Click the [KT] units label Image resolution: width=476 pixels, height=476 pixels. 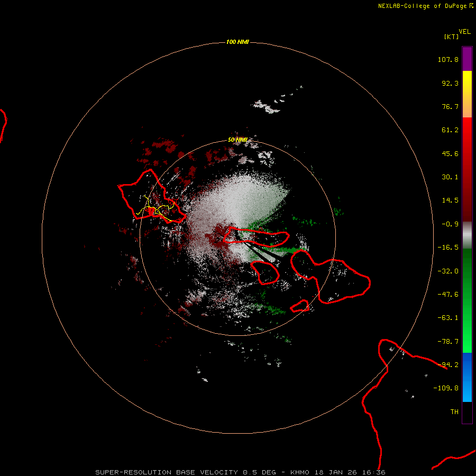(x=452, y=36)
